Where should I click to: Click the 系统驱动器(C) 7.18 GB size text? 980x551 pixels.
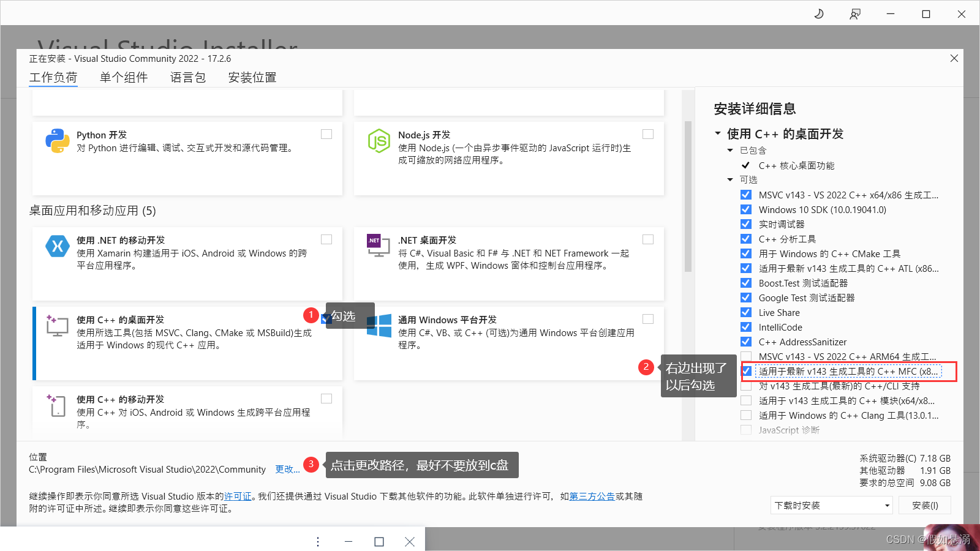(x=905, y=459)
